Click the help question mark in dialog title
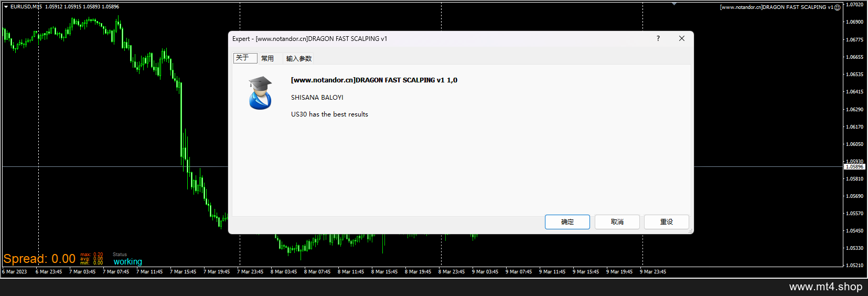Image resolution: width=868 pixels, height=296 pixels. pyautogui.click(x=658, y=38)
